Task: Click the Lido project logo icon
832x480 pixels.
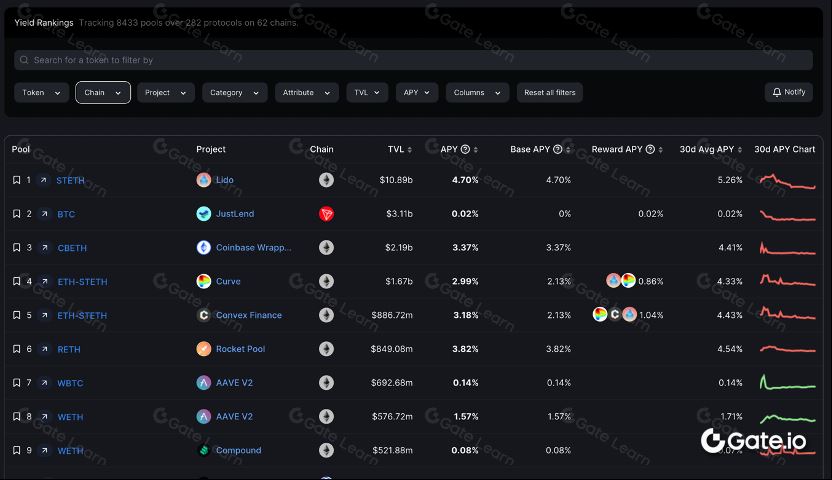Action: (204, 180)
